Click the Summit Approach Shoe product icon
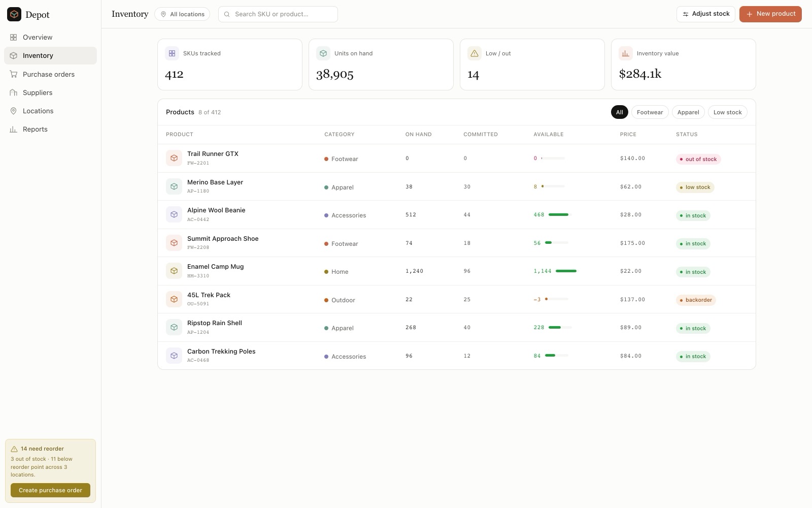812x508 pixels. point(174,243)
